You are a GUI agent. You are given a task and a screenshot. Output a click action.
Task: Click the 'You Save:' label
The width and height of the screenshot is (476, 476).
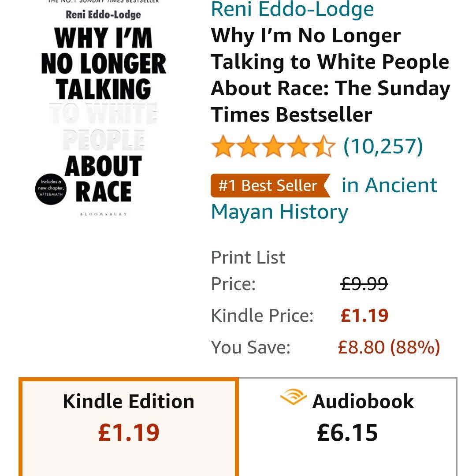(x=250, y=347)
